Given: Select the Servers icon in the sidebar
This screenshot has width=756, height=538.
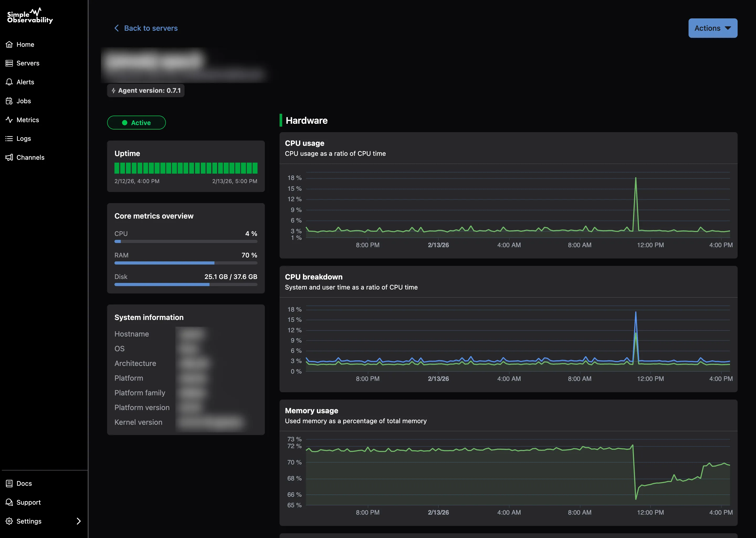Looking at the screenshot, I should [x=9, y=63].
